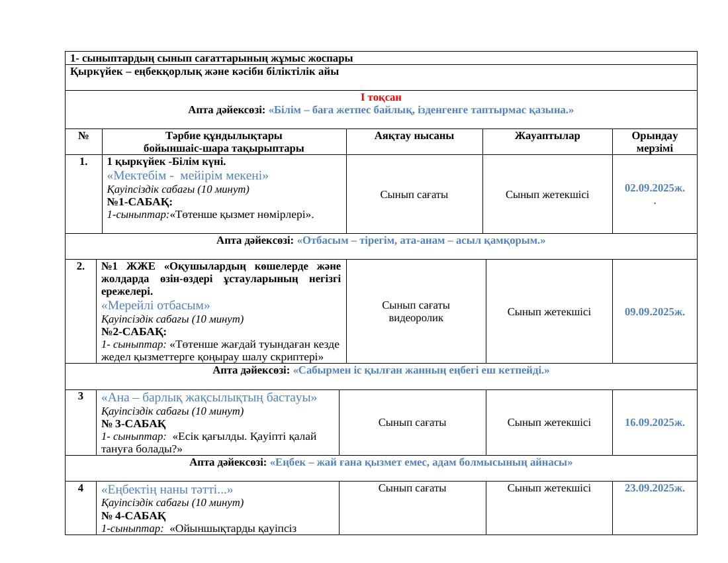Click the date 16.09.2025ж.
This screenshot has height=563, width=728.
click(654, 423)
